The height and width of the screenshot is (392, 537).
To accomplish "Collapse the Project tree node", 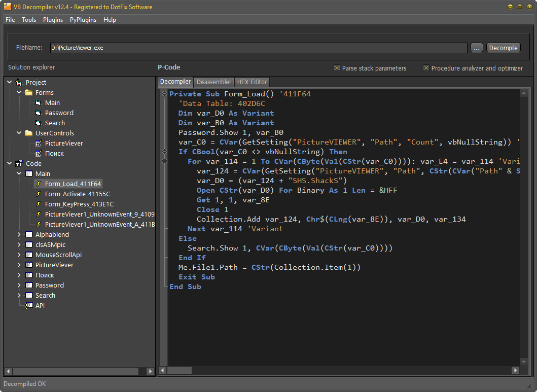I will click(x=9, y=82).
